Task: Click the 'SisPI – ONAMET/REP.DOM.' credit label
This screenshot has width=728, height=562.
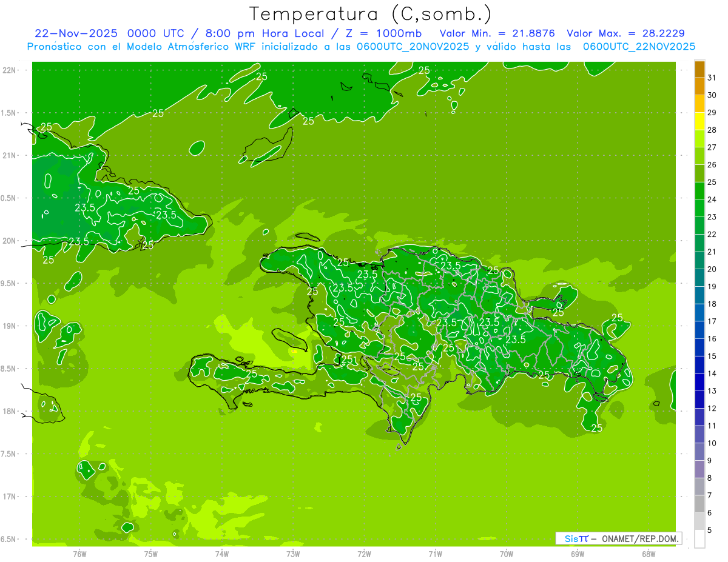Action: coord(618,538)
